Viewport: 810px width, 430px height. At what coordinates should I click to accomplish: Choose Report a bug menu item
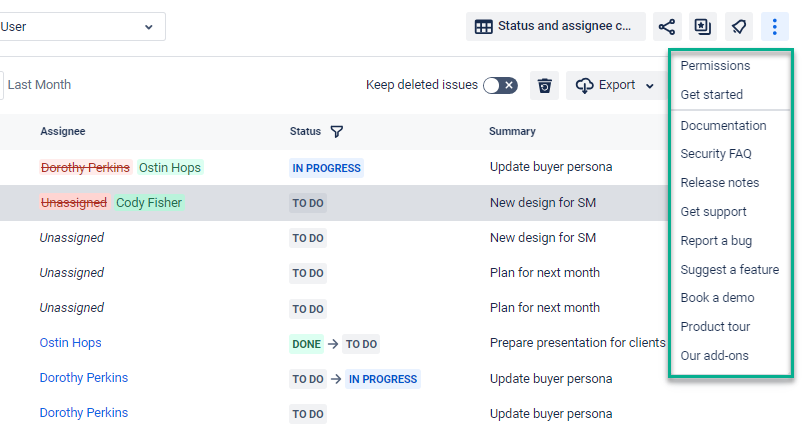[x=716, y=241]
